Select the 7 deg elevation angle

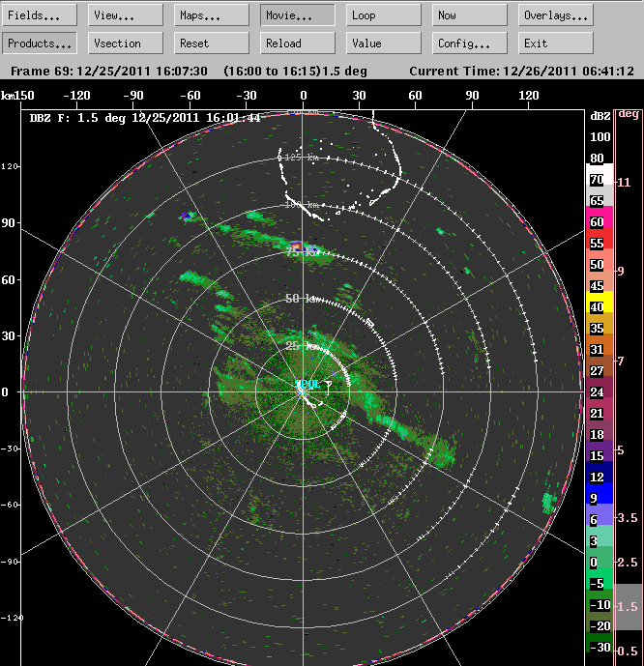point(621,362)
